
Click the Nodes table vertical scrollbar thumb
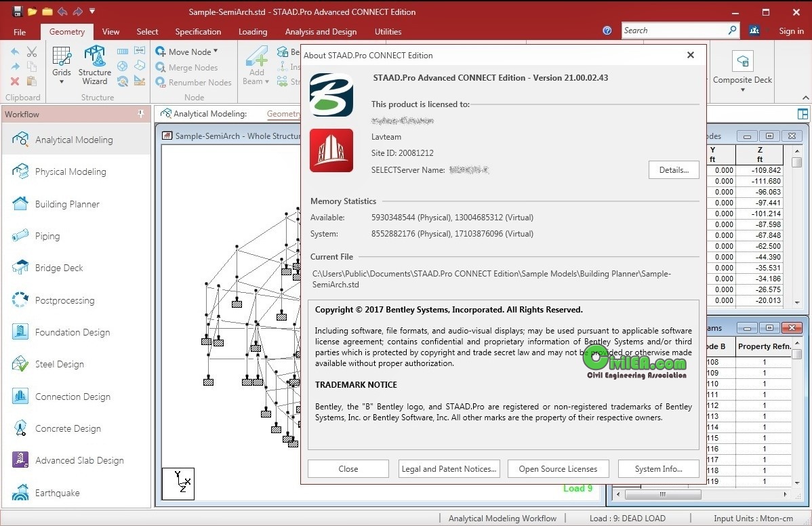(797, 162)
